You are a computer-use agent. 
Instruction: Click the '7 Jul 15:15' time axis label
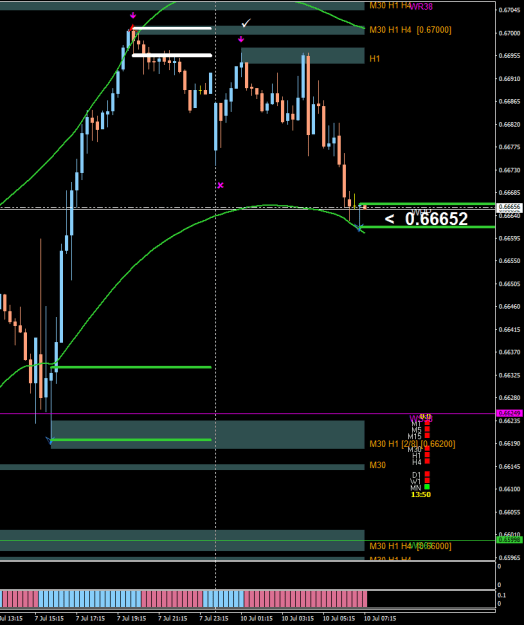[x=49, y=619]
